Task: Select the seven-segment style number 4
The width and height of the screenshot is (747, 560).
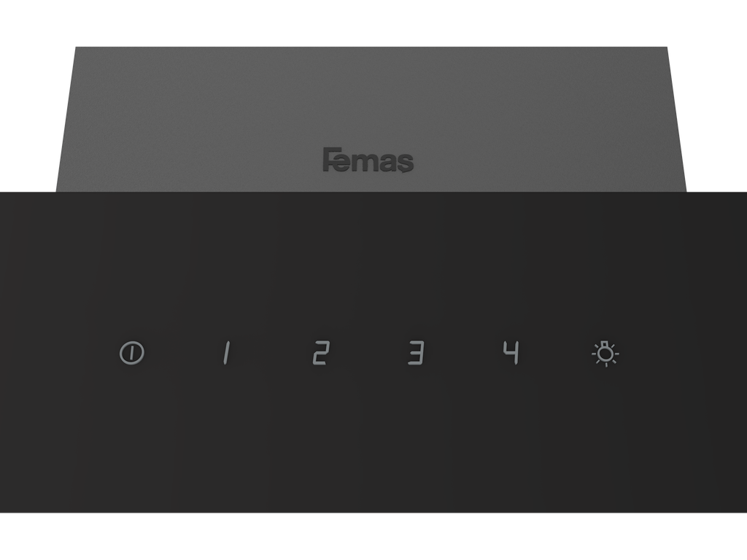Action: point(511,353)
